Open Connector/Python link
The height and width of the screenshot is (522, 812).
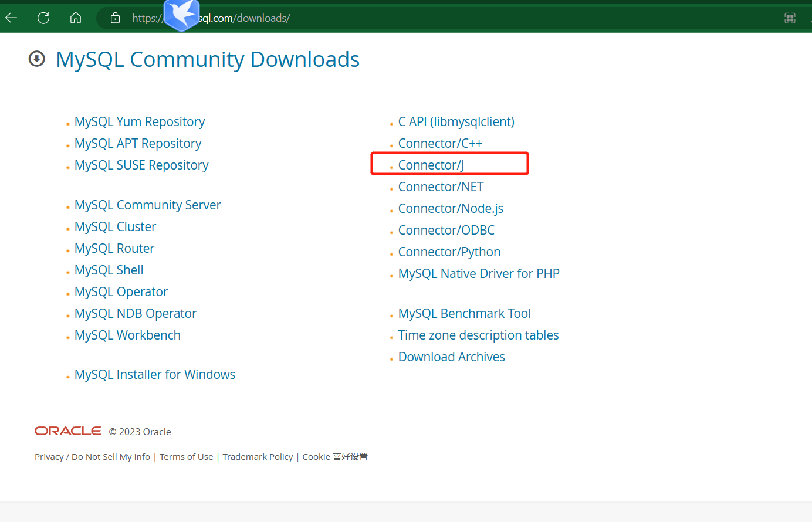(x=449, y=252)
